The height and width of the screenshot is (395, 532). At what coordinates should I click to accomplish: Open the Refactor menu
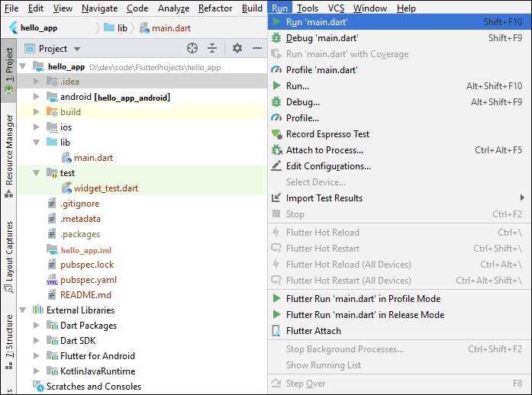[x=215, y=8]
